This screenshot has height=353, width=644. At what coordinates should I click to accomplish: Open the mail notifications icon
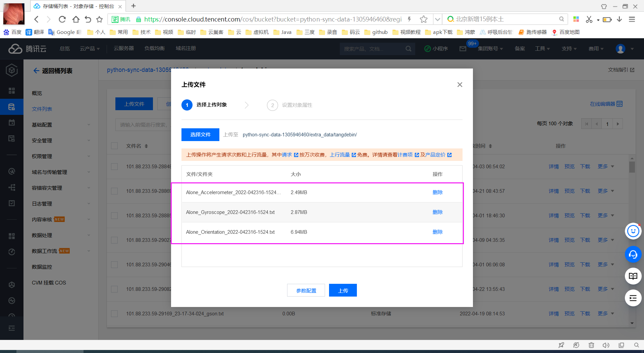463,49
